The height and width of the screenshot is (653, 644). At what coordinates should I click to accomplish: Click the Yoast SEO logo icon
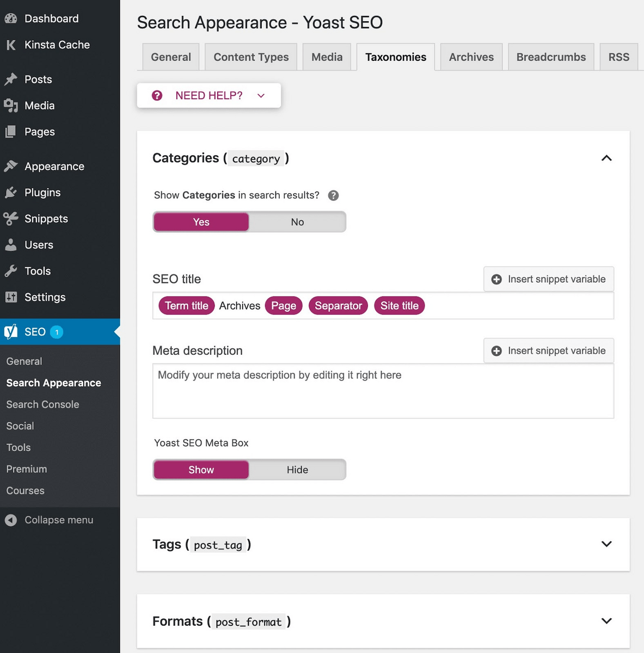click(11, 332)
